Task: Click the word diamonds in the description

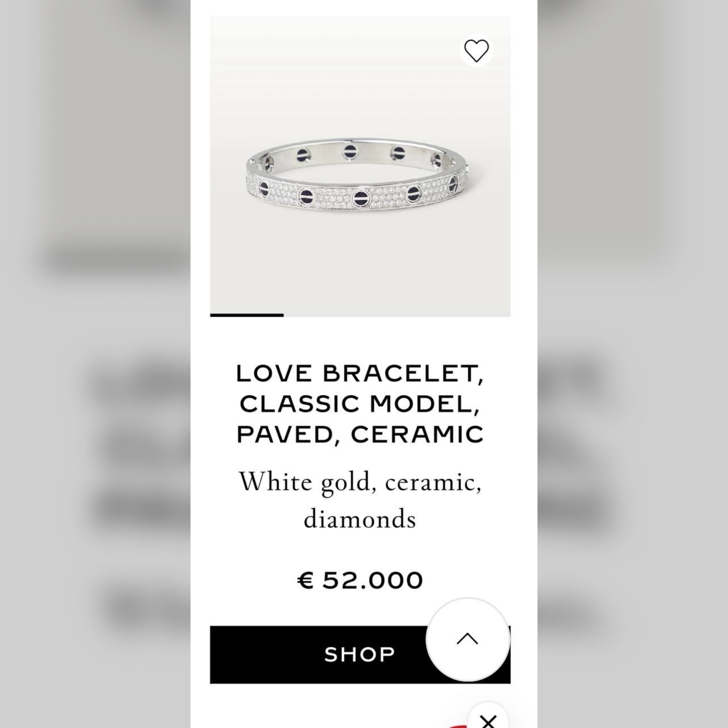Action: point(360,519)
